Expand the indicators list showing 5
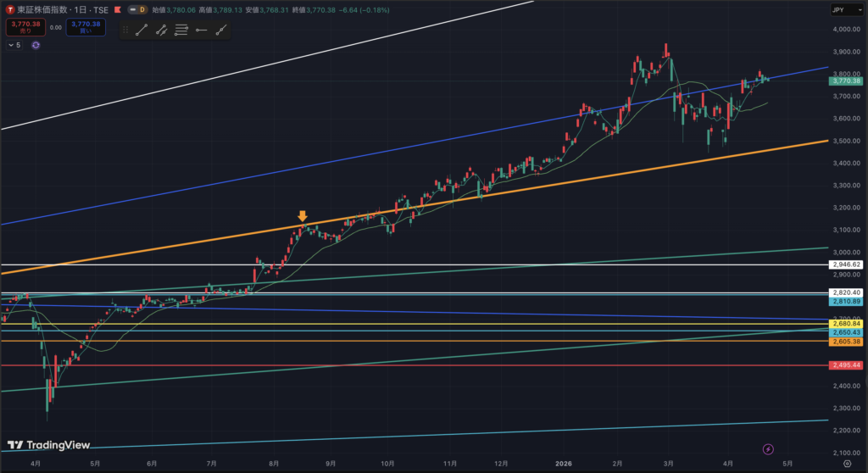This screenshot has width=868, height=473. click(14, 45)
